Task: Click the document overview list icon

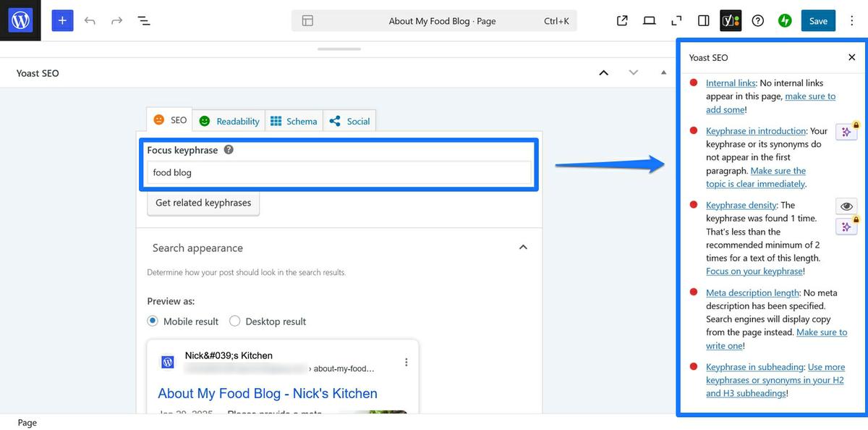Action: point(144,20)
